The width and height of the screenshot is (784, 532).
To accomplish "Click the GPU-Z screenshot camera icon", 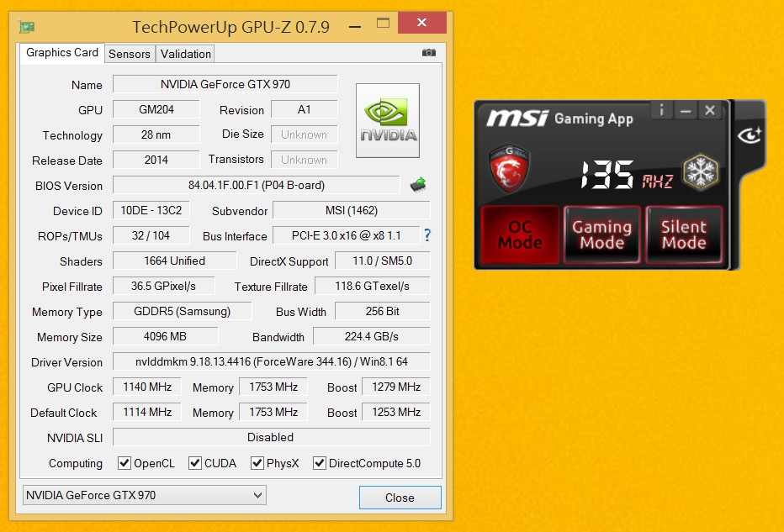I will [428, 52].
